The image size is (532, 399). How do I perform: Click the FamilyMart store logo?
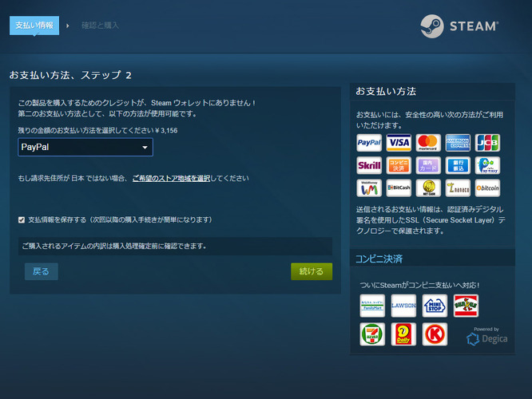point(372,306)
